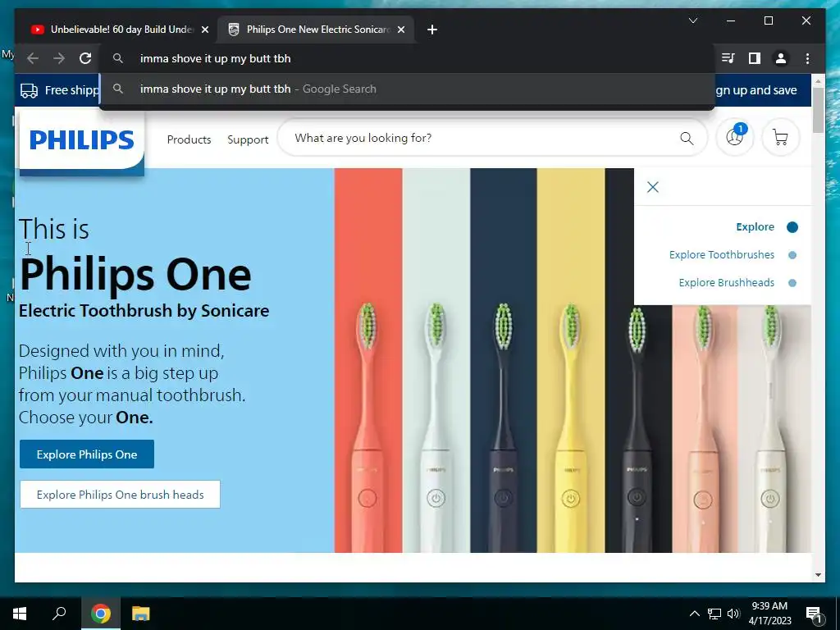Click the Chrome forward arrow
The width and height of the screenshot is (840, 630).
(x=59, y=58)
